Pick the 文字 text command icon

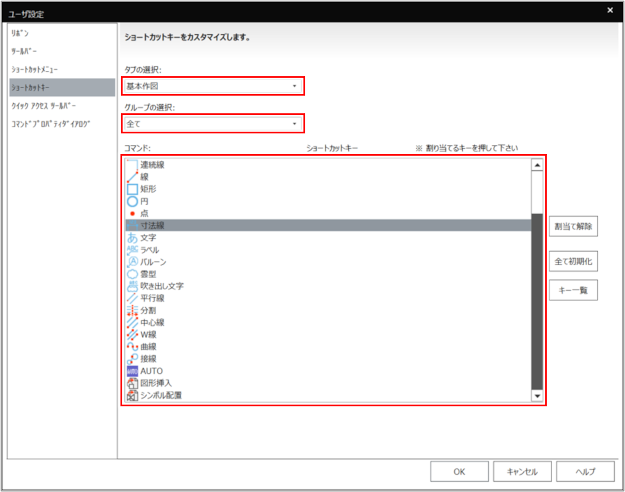131,238
